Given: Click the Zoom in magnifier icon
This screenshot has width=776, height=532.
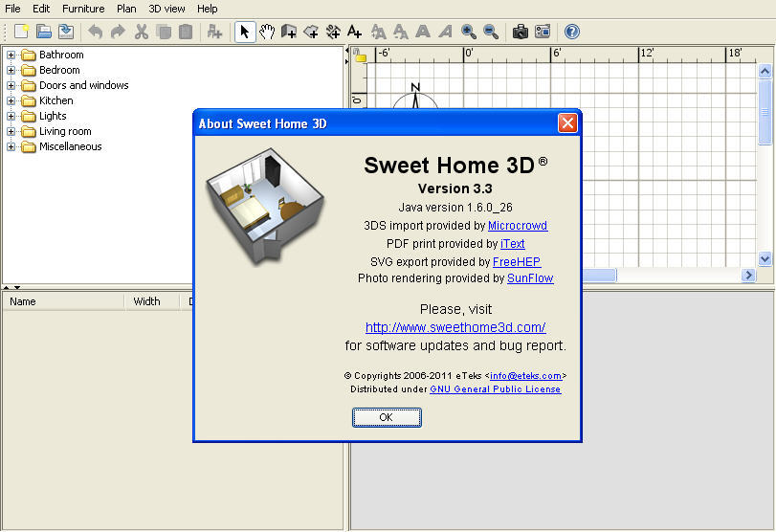Looking at the screenshot, I should tap(469, 32).
